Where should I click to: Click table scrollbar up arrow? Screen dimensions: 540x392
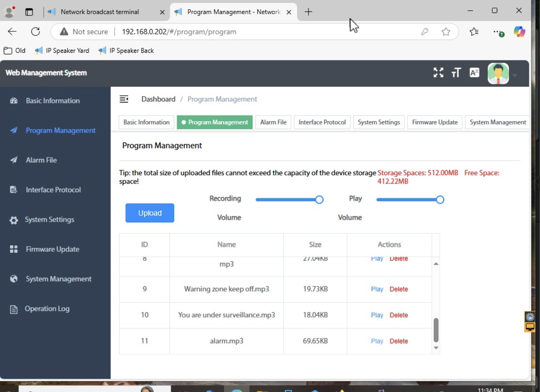point(436,264)
